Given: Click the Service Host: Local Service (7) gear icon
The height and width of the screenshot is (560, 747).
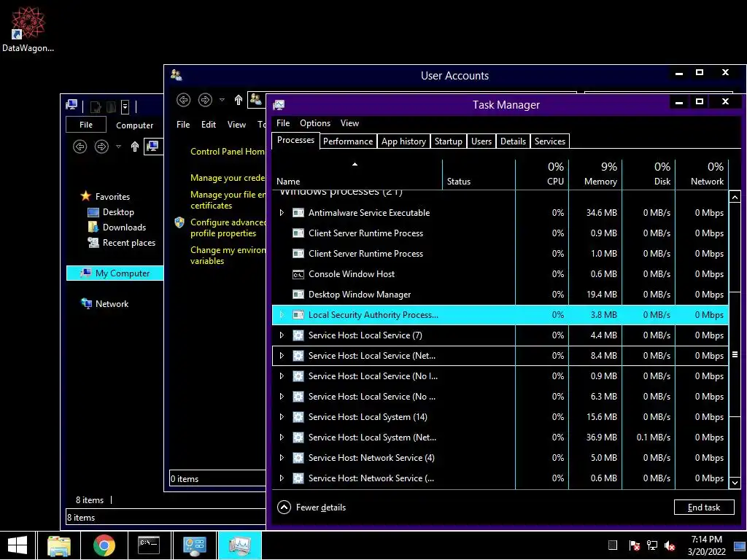Looking at the screenshot, I should click(x=298, y=335).
